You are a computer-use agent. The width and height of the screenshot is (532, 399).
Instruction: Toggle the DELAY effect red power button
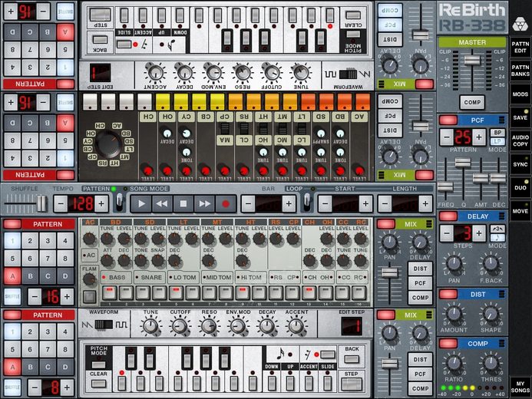448,216
